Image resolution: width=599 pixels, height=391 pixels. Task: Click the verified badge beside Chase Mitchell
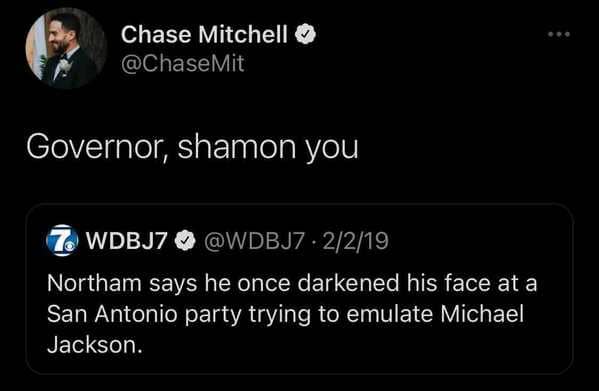[305, 34]
